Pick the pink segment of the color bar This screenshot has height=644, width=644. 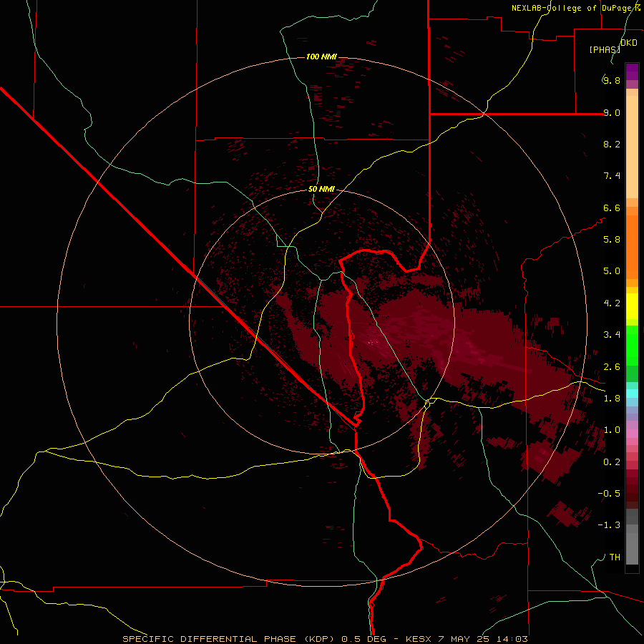pyautogui.click(x=632, y=434)
